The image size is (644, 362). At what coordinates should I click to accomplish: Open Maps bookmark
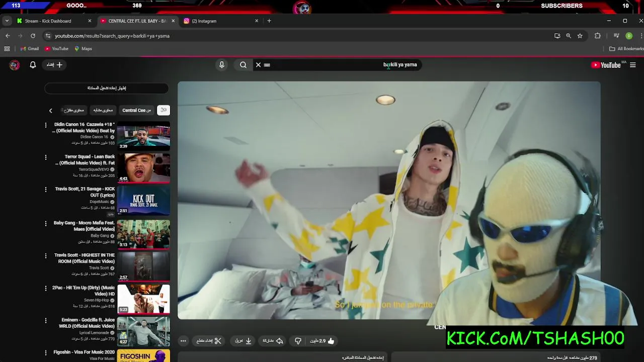(83, 49)
